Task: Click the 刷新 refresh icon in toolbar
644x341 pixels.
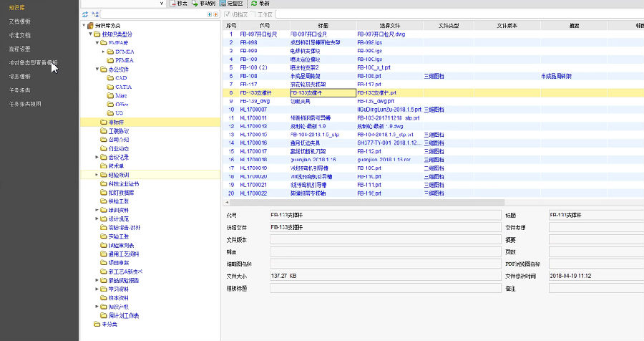Action: point(254,4)
